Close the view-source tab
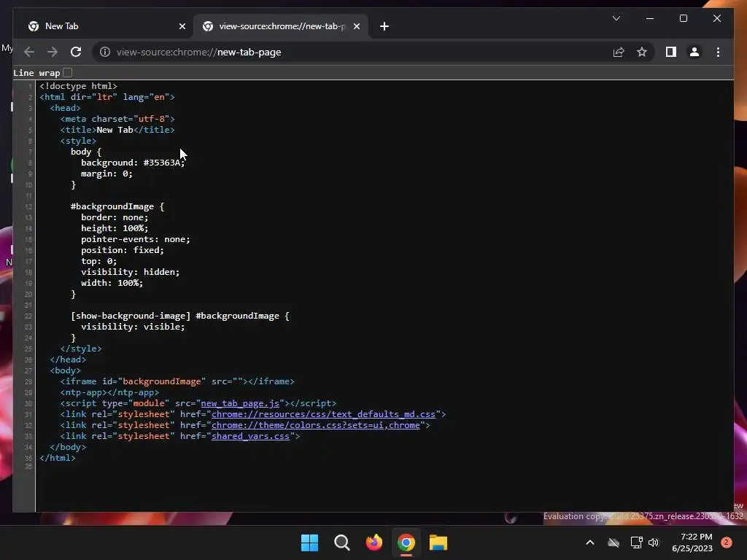The height and width of the screenshot is (560, 747). (x=356, y=27)
